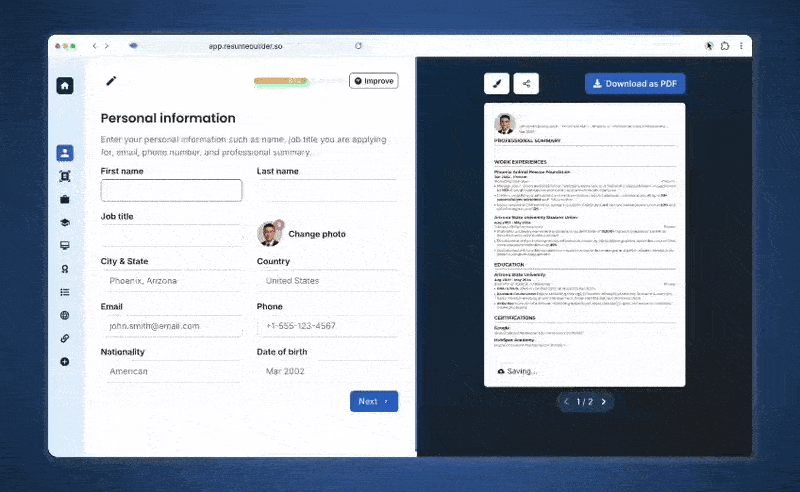Screen dimensions: 800x492
Task: Select the Personal information sidebar tab
Action: click(65, 153)
